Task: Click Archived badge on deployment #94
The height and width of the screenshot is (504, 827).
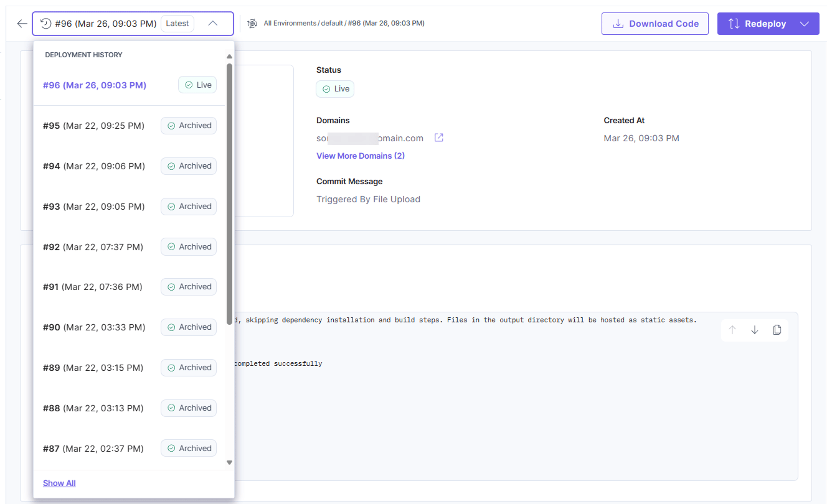Action: tap(189, 166)
